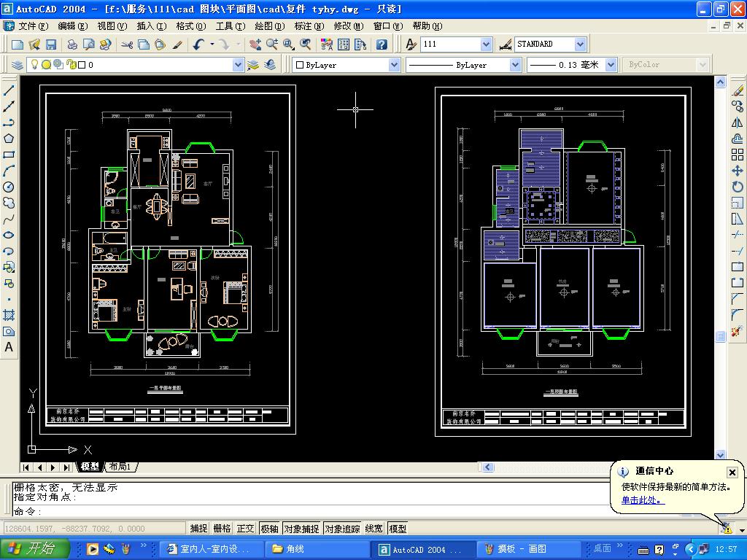The width and height of the screenshot is (747, 560).
Task: Open the Zoom Window flyout icon
Action: click(x=289, y=44)
